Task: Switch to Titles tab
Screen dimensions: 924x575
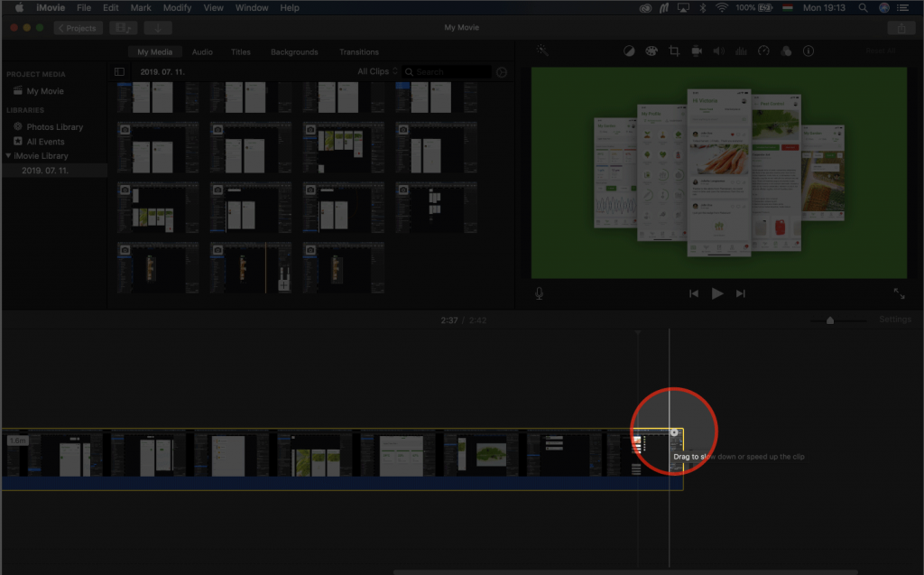Action: click(x=240, y=51)
